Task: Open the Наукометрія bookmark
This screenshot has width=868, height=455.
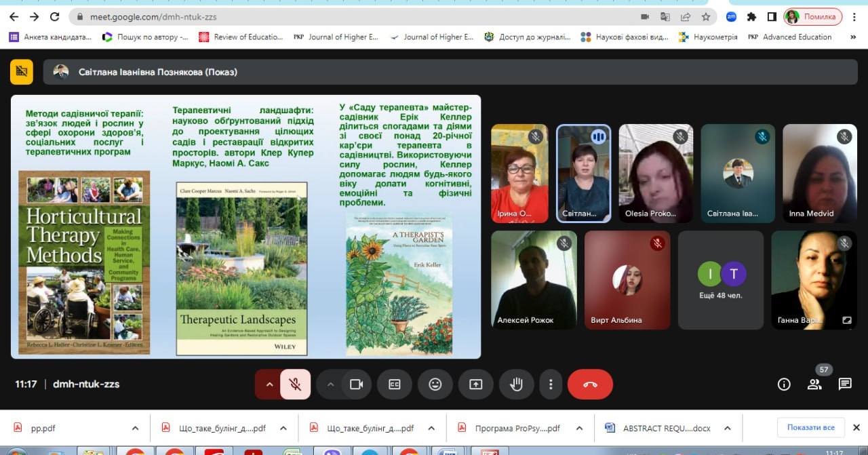Action: [x=708, y=37]
